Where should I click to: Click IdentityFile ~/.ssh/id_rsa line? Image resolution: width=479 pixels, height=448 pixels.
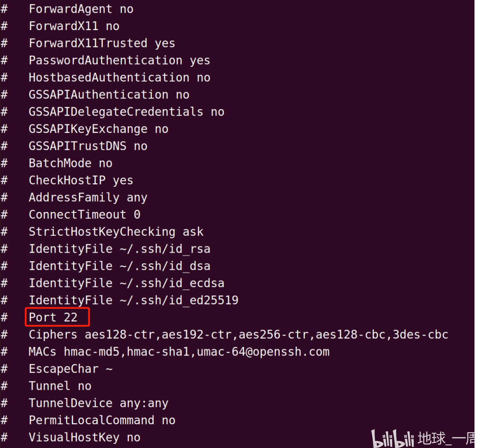coord(119,249)
